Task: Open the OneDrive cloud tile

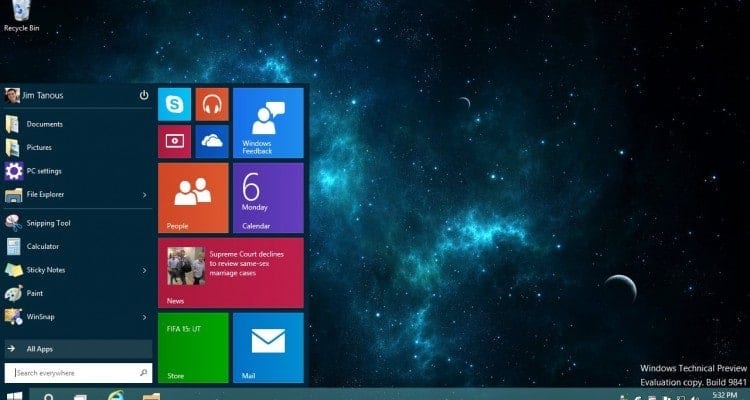Action: [212, 141]
